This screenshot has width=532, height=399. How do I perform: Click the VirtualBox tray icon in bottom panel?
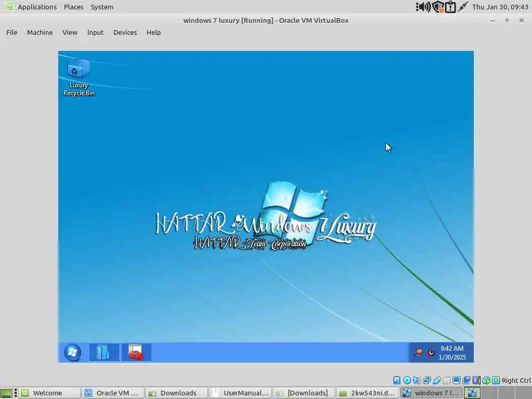click(472, 393)
